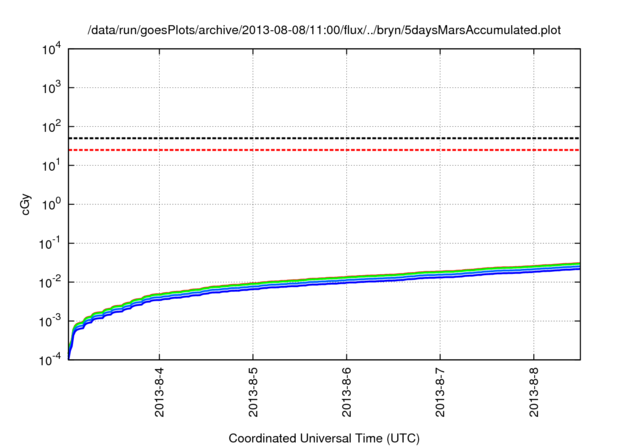This screenshot has width=640, height=448.
Task: Click the 2013-8-4 date label
Action: pyautogui.click(x=159, y=392)
